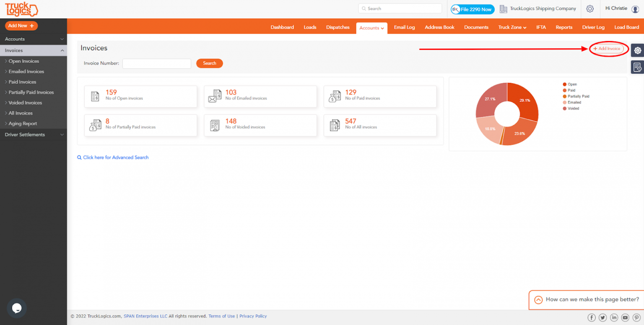Viewport: 644px width, 325px height.
Task: Collapse the Invoices sidebar section
Action: click(34, 50)
